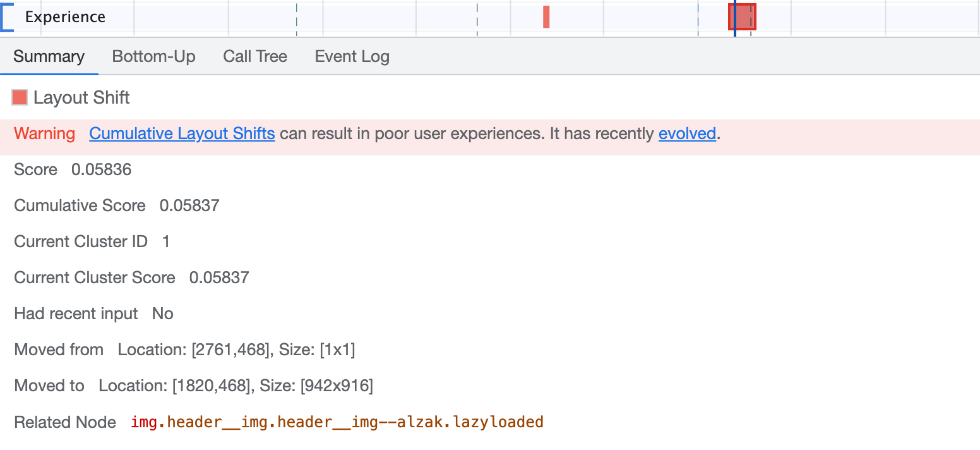980x450 pixels.
Task: Click the Score value 0.05836
Action: tap(101, 170)
